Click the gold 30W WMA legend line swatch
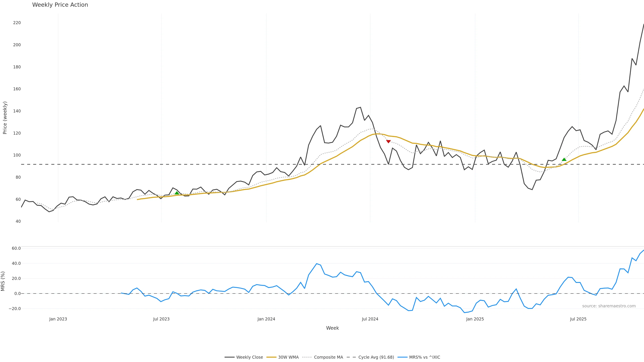The height and width of the screenshot is (362, 644). point(271,357)
